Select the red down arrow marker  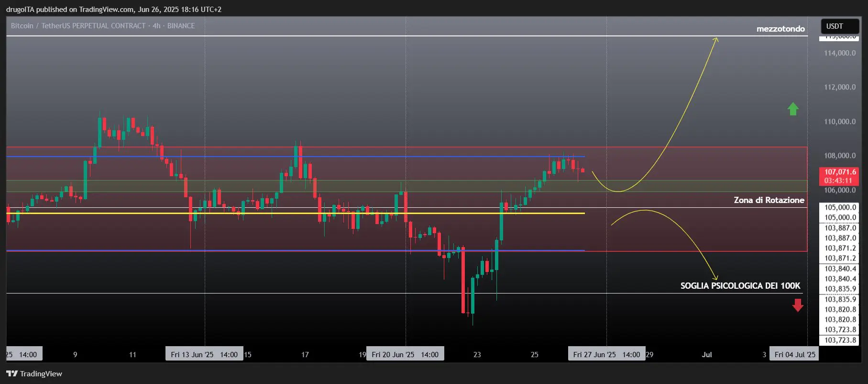798,305
